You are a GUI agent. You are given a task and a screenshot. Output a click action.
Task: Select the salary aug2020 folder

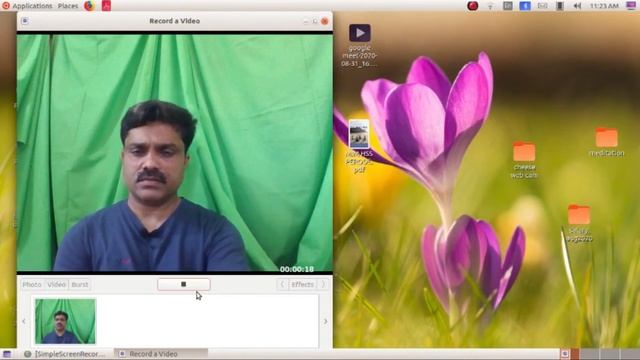[579, 215]
